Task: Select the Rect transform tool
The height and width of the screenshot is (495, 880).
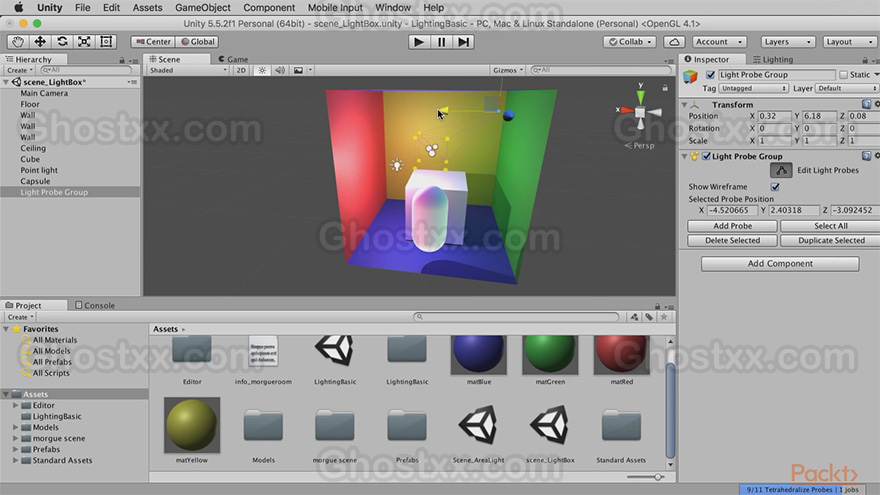Action: click(106, 42)
